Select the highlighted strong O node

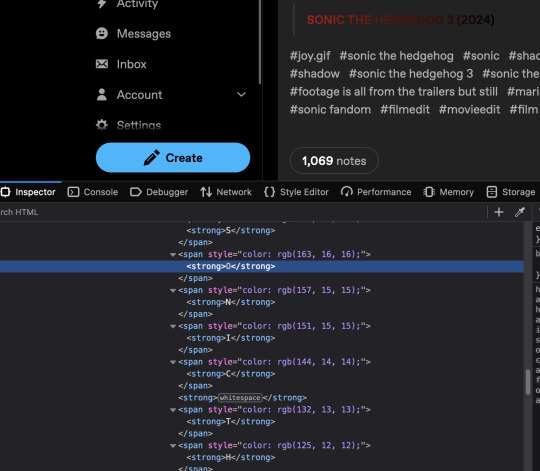[x=231, y=266]
